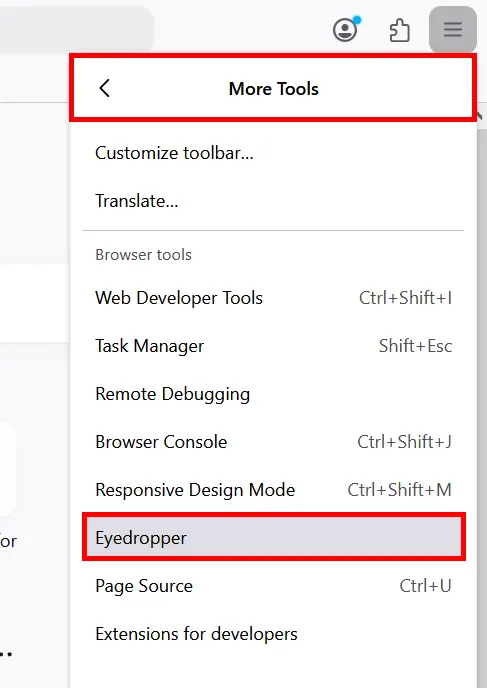The image size is (487, 688).
Task: Go back using the left chevron arrow
Action: tap(104, 88)
